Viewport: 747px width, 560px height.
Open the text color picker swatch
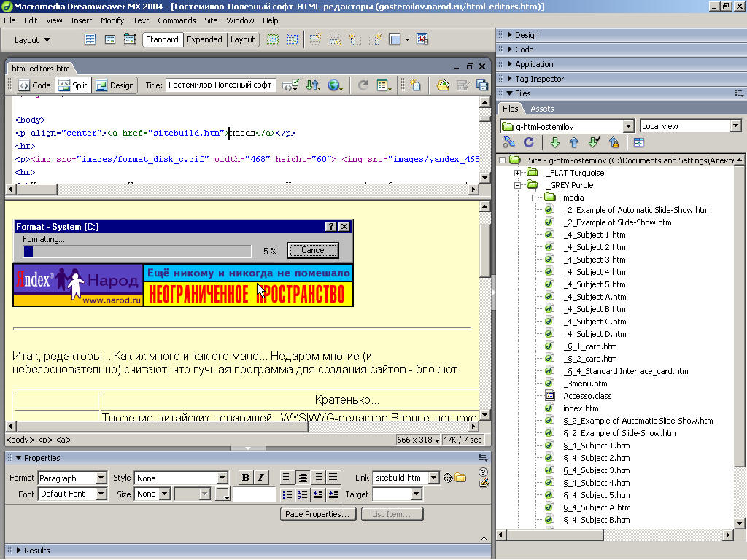click(x=222, y=494)
